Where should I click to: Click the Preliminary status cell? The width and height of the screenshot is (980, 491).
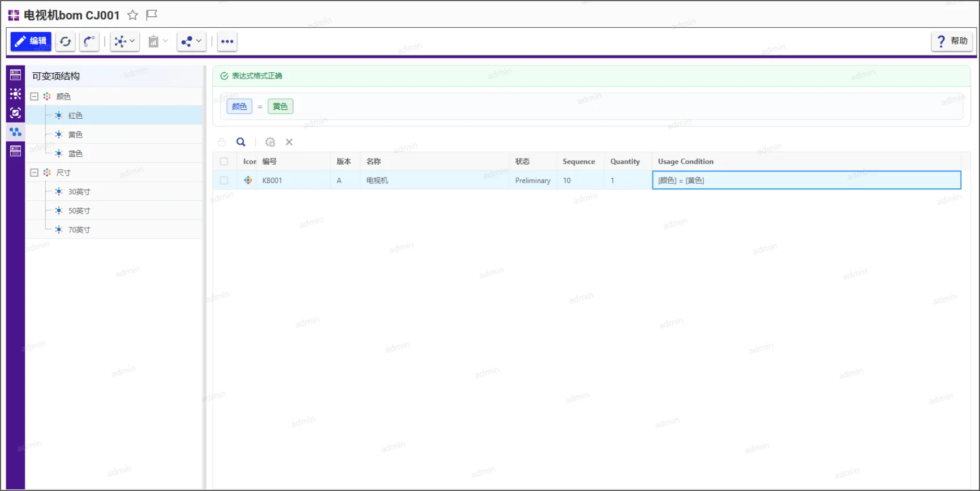click(532, 180)
